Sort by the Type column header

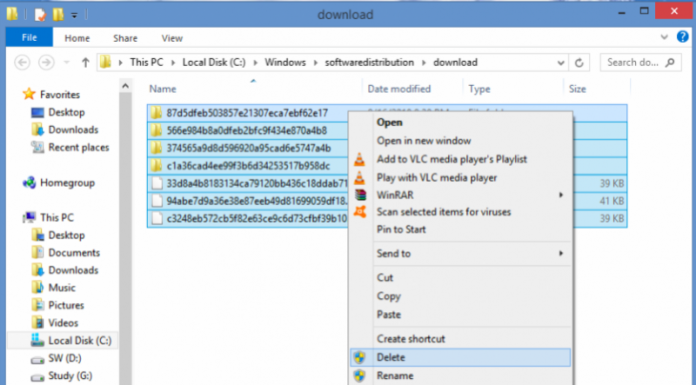pyautogui.click(x=479, y=89)
